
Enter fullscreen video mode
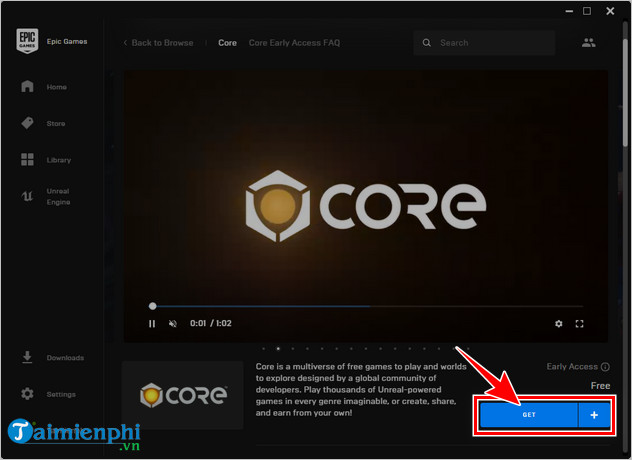coord(580,324)
